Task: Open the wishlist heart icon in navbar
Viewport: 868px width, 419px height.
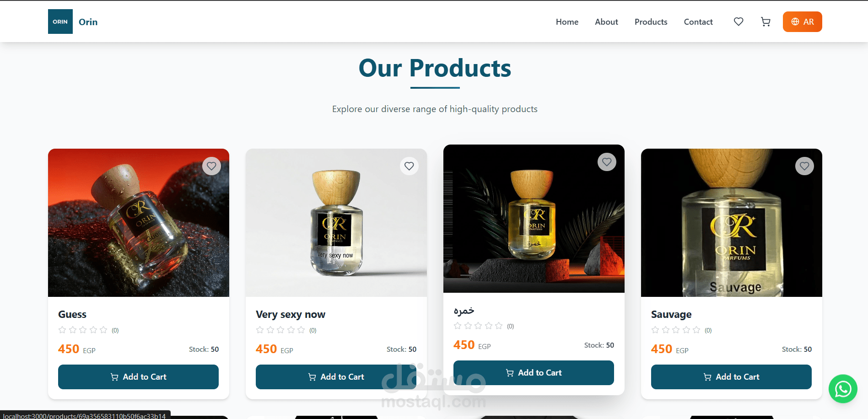Action: click(x=739, y=21)
